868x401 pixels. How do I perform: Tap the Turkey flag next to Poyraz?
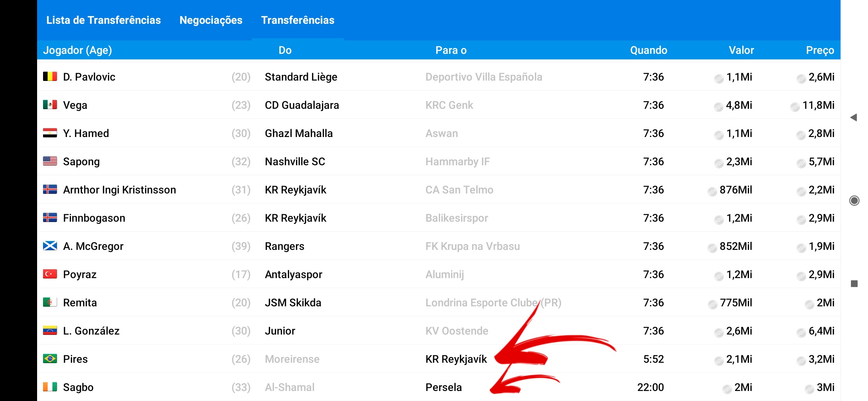pos(50,274)
